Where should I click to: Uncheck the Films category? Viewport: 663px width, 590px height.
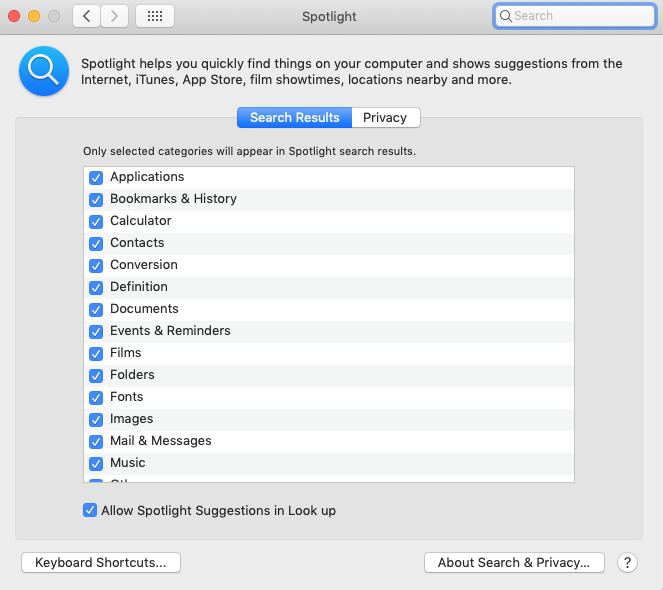coord(96,354)
